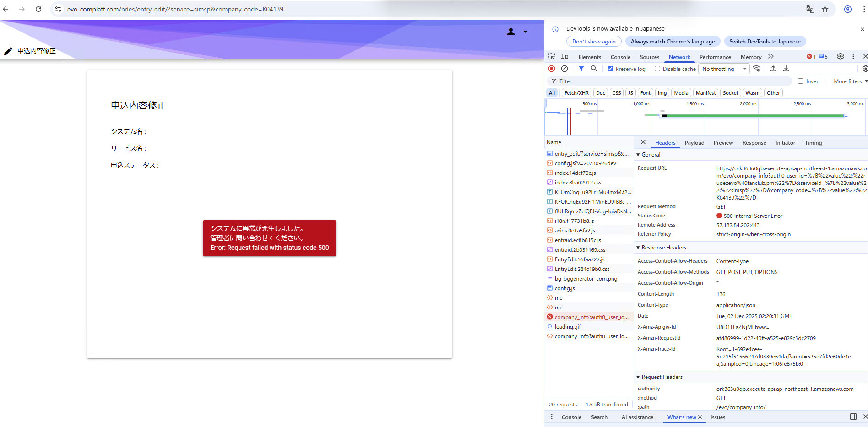
Task: Click the export HAR download icon
Action: (786, 69)
